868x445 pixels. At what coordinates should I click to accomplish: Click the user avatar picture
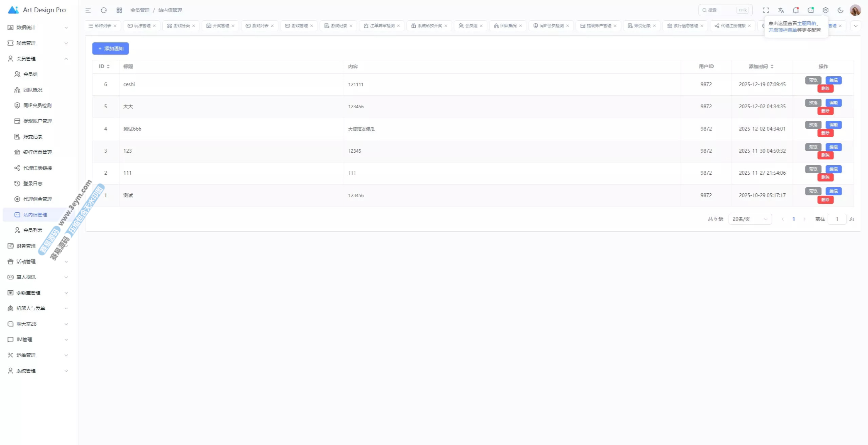tap(855, 10)
